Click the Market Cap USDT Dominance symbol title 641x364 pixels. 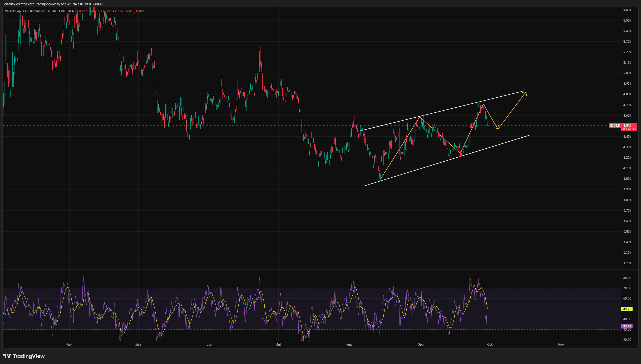tap(25, 11)
